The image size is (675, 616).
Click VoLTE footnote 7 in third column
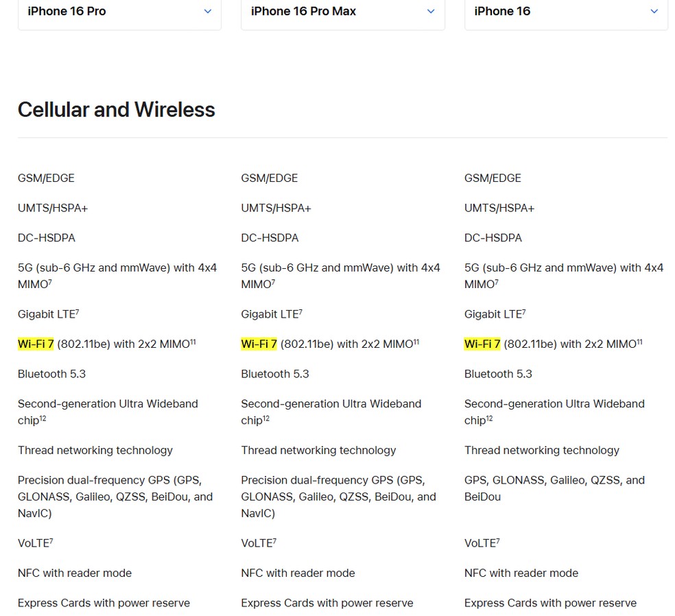click(498, 541)
